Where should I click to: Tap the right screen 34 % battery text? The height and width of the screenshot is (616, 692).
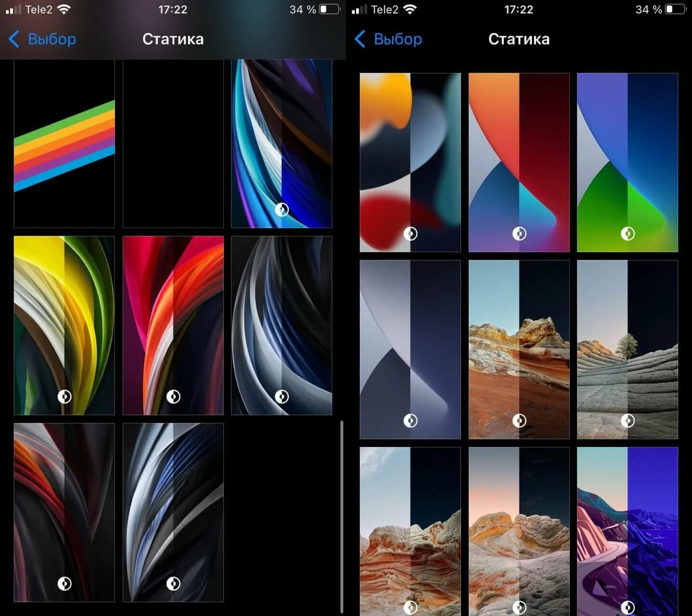[649, 9]
